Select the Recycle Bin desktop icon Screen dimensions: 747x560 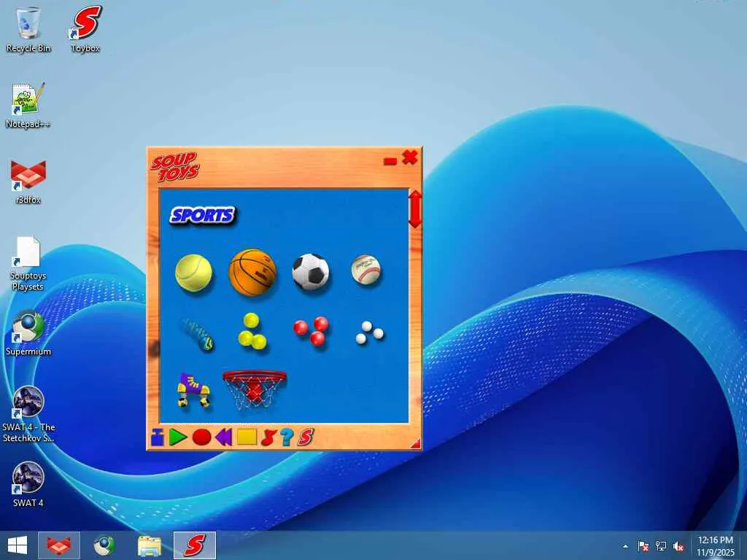28,29
